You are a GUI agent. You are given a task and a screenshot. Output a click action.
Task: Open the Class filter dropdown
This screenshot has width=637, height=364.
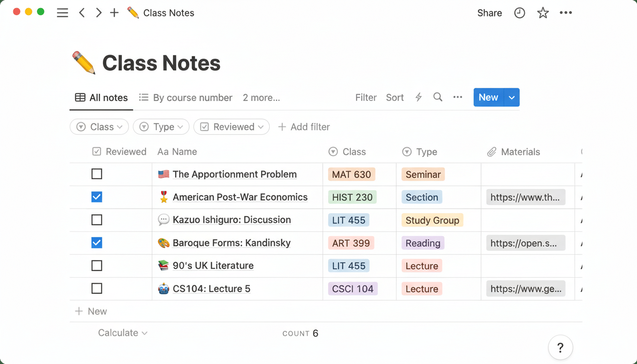tap(99, 127)
